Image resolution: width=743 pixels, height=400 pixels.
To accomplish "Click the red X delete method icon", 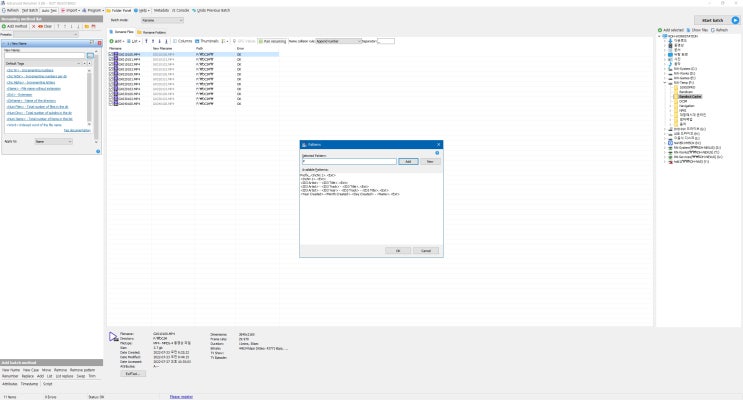I will pyautogui.click(x=34, y=26).
